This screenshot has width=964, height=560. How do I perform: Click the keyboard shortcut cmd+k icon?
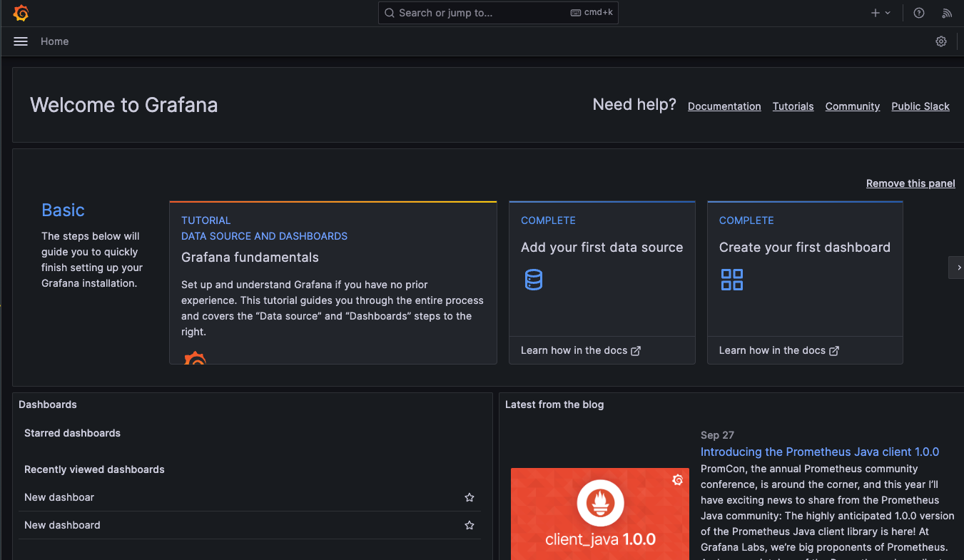pyautogui.click(x=592, y=13)
